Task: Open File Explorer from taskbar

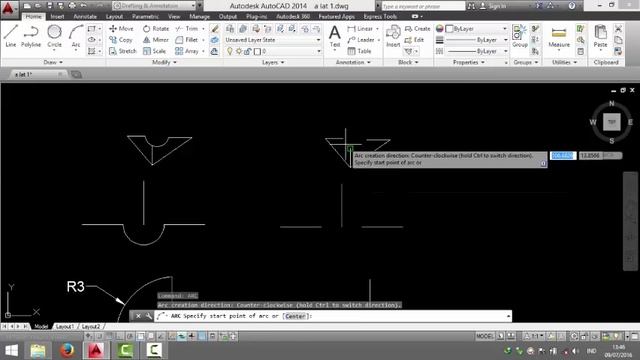Action: coord(38,351)
